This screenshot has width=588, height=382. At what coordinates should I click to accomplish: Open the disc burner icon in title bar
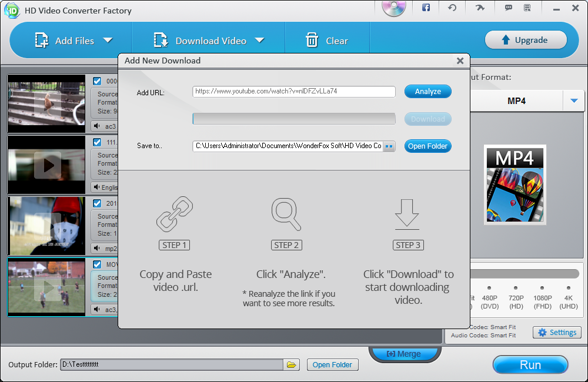(394, 8)
